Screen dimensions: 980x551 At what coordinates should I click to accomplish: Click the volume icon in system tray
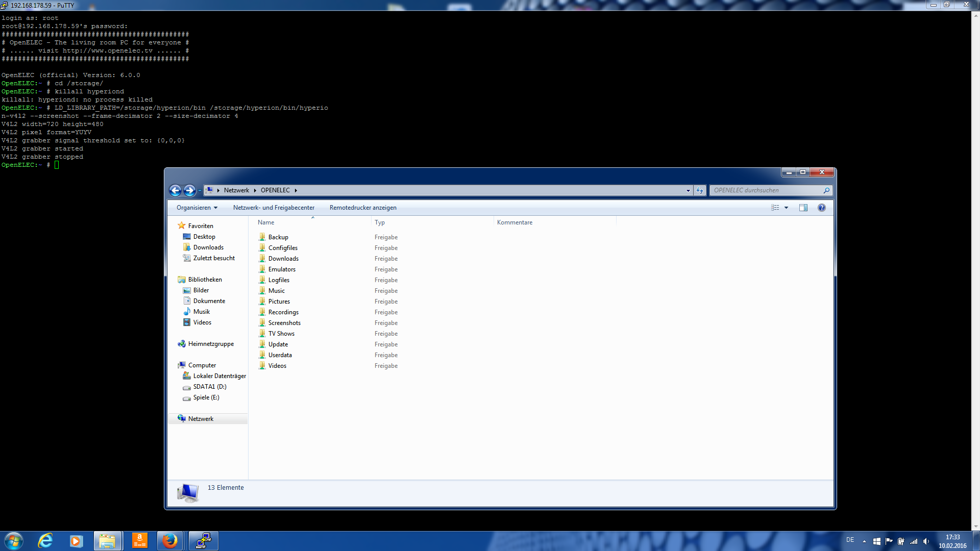pos(926,541)
